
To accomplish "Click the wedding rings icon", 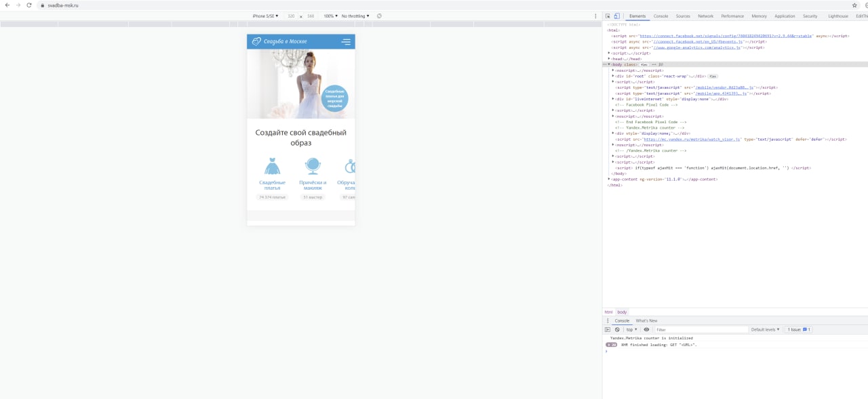I will pos(350,166).
